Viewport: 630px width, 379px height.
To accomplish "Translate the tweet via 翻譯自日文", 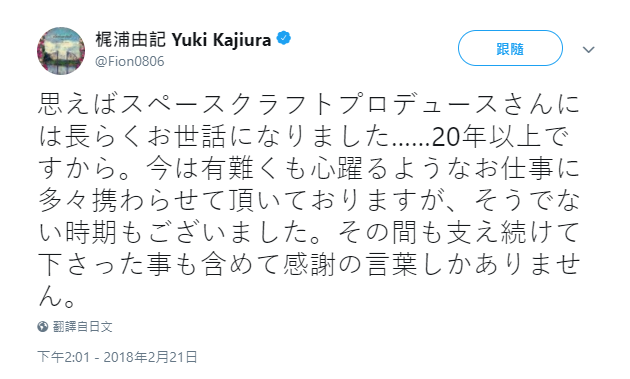I will [x=82, y=326].
